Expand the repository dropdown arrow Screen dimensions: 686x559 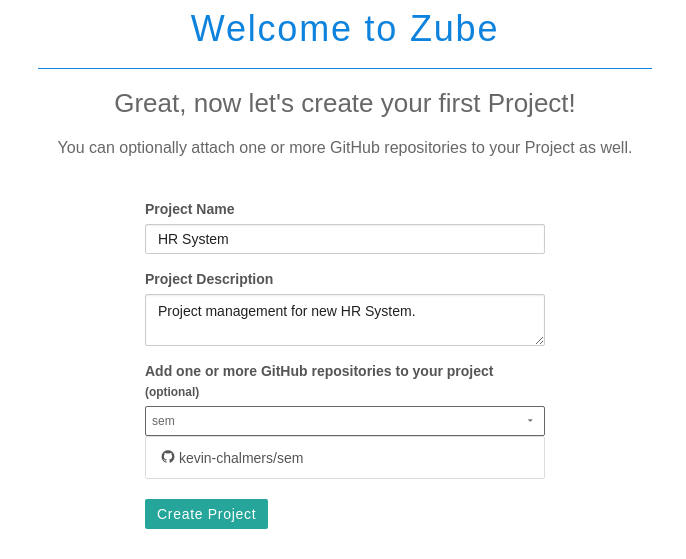[530, 421]
